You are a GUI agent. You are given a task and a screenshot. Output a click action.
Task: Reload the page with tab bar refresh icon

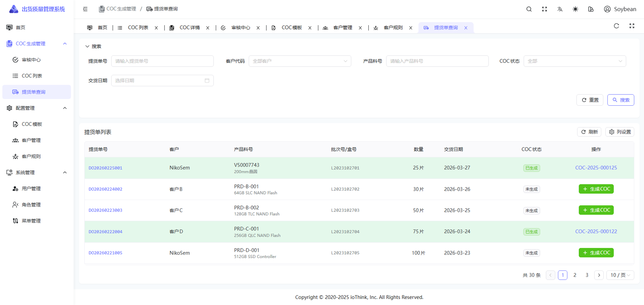[616, 26]
